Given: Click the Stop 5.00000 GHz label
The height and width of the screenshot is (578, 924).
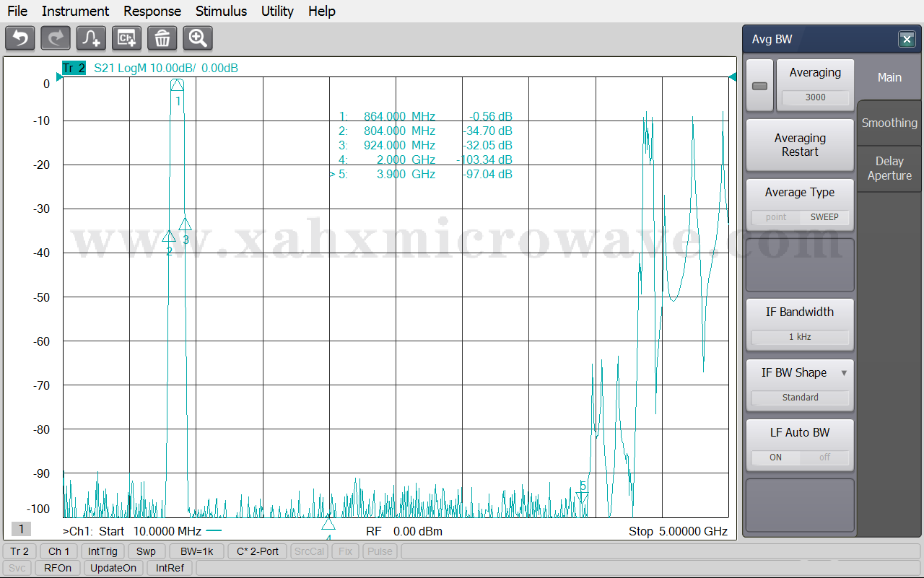Looking at the screenshot, I should click(678, 532).
